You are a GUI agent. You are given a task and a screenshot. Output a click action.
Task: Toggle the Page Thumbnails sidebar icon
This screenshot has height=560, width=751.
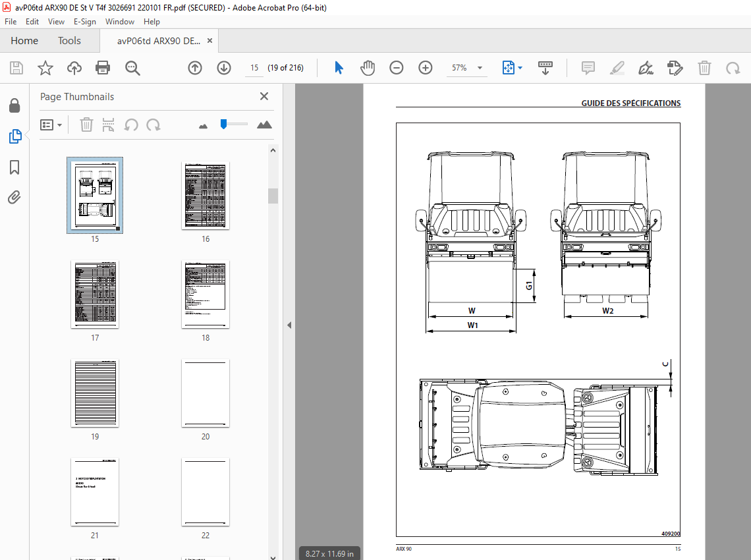point(15,136)
